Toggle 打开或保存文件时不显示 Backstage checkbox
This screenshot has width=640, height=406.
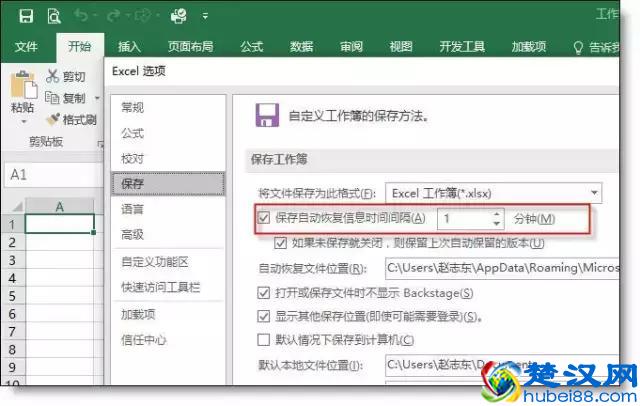(x=264, y=293)
